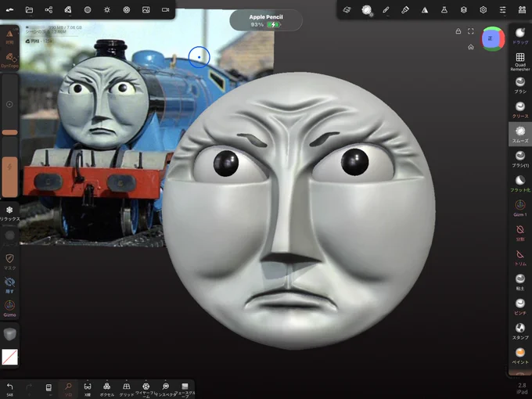Toggle X線 (X-ray) display
The image size is (532, 399).
[x=88, y=389]
